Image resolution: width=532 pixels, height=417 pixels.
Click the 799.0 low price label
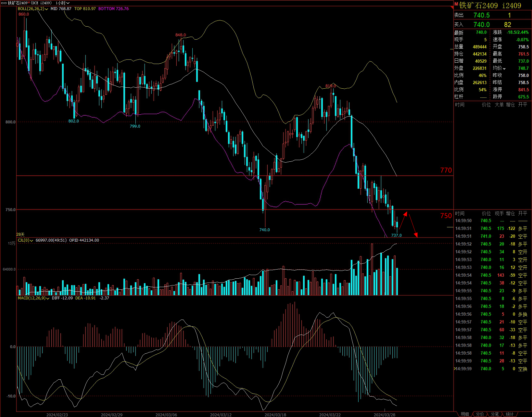pyautogui.click(x=135, y=126)
